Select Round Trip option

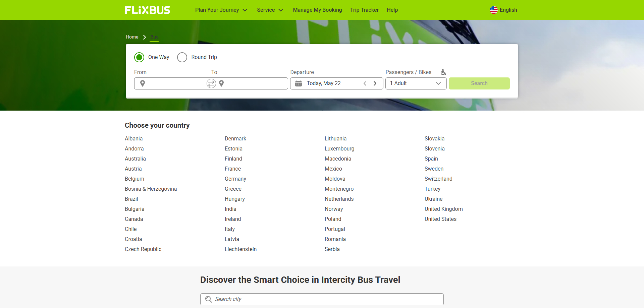(x=182, y=57)
